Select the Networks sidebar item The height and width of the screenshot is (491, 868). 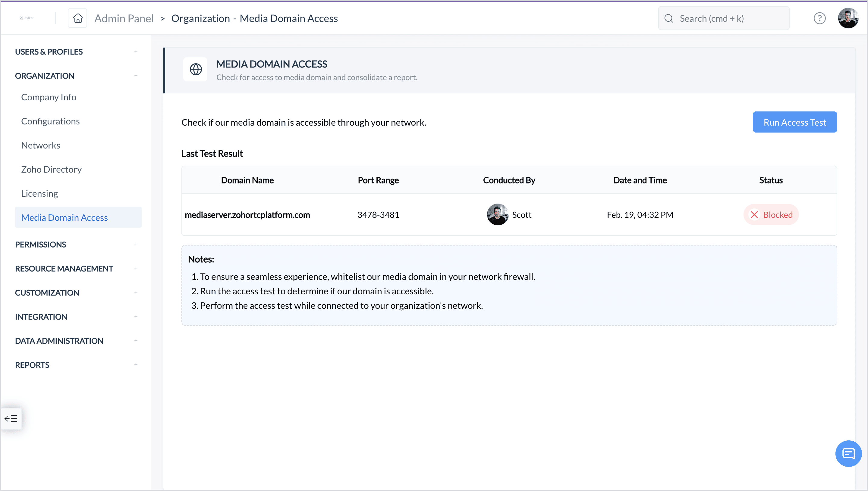(40, 145)
